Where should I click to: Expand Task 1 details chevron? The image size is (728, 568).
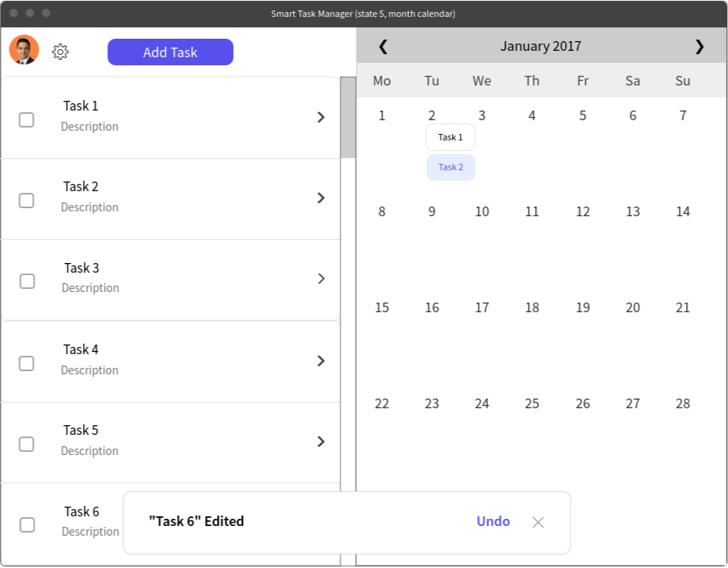coord(321,117)
